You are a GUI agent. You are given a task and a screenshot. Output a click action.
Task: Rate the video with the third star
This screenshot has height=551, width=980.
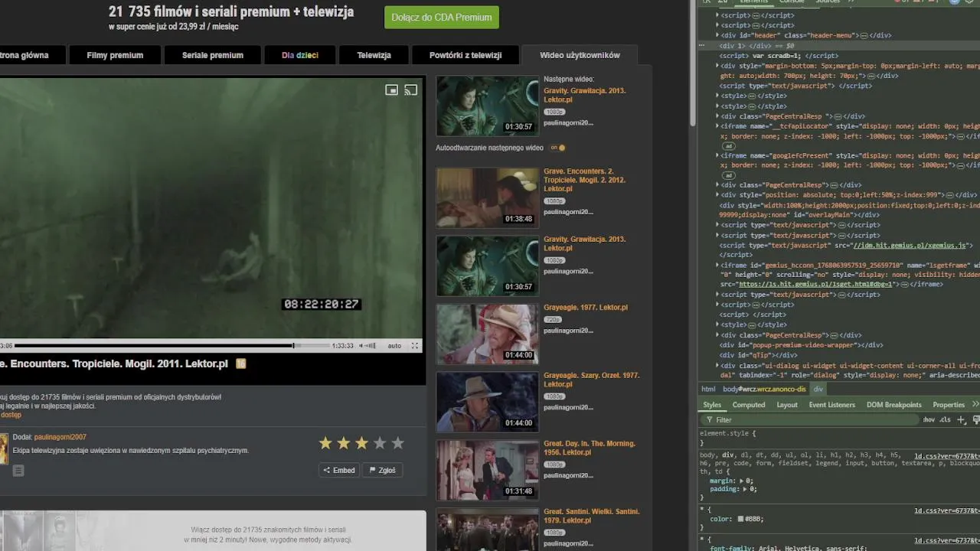click(361, 443)
